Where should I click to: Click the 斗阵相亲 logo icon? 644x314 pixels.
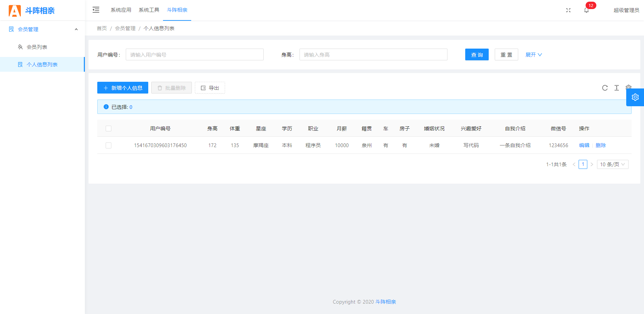(14, 11)
